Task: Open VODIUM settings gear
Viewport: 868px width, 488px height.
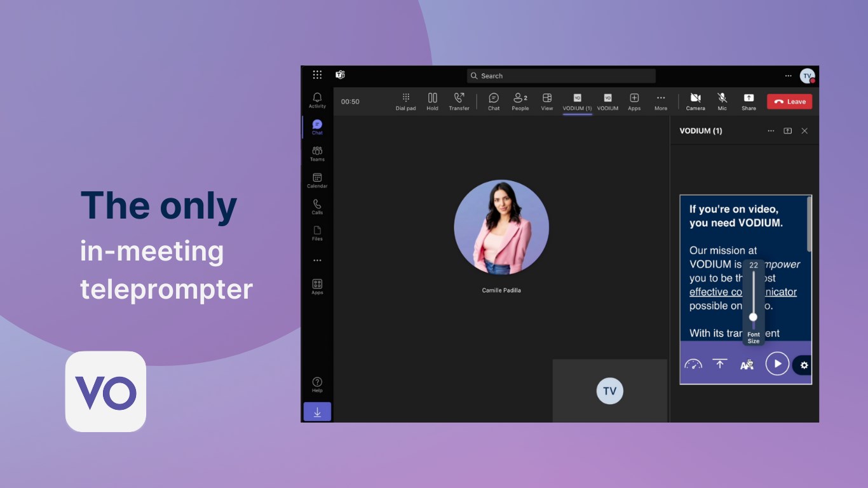Action: [804, 365]
